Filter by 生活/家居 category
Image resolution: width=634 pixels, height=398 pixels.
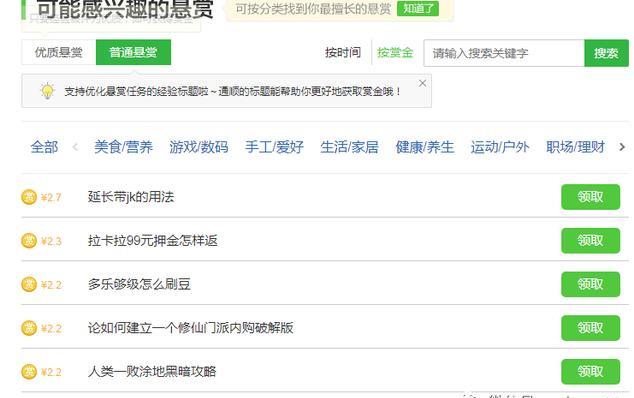349,147
